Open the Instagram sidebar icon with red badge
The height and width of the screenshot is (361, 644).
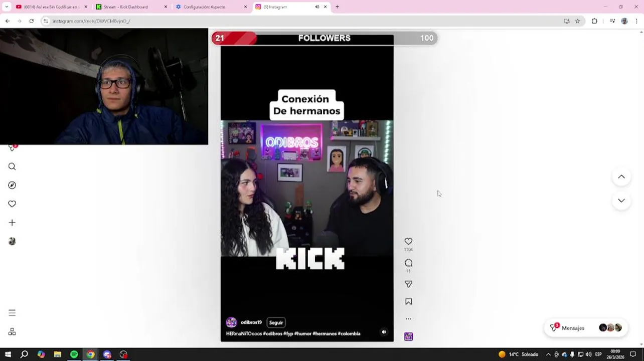(x=12, y=147)
